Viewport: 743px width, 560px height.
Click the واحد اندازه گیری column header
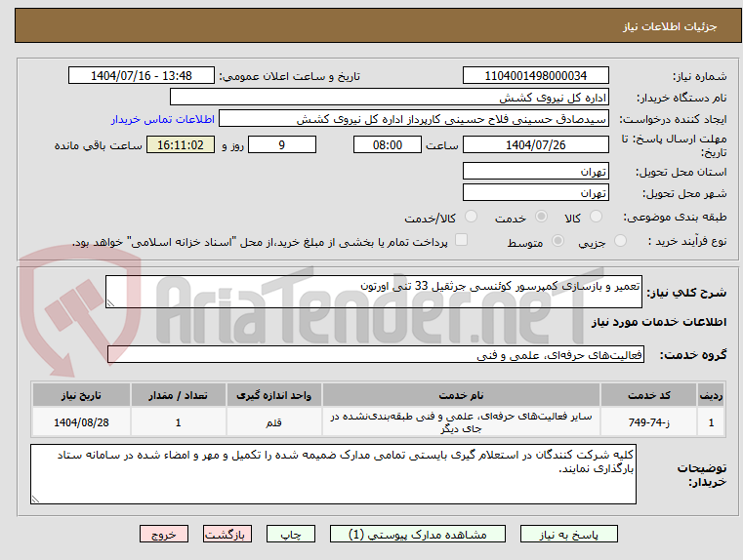274,395
